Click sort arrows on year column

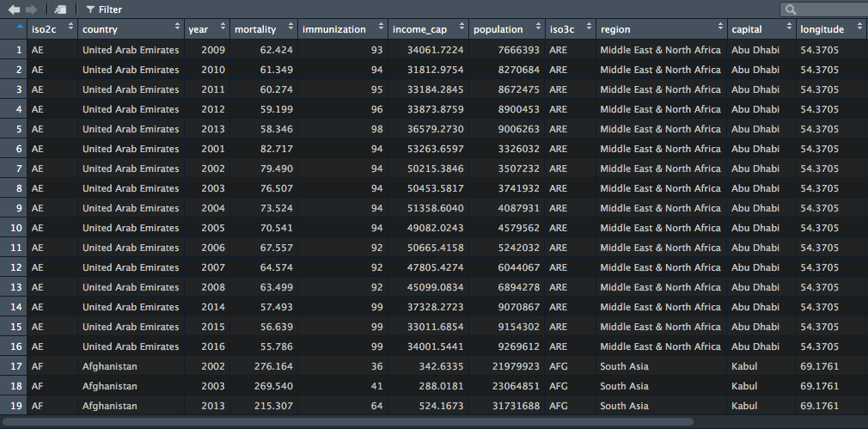point(223,29)
